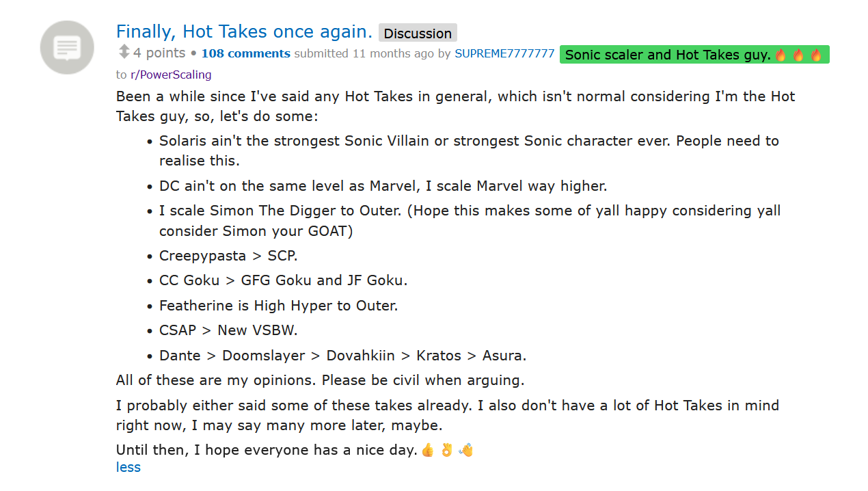Click the waving hand emoji

466,450
